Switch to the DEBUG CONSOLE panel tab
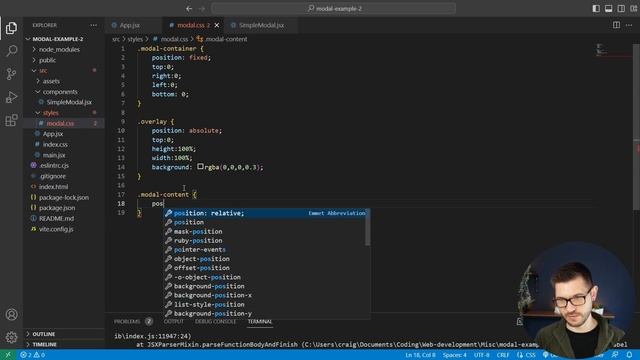 (216, 322)
